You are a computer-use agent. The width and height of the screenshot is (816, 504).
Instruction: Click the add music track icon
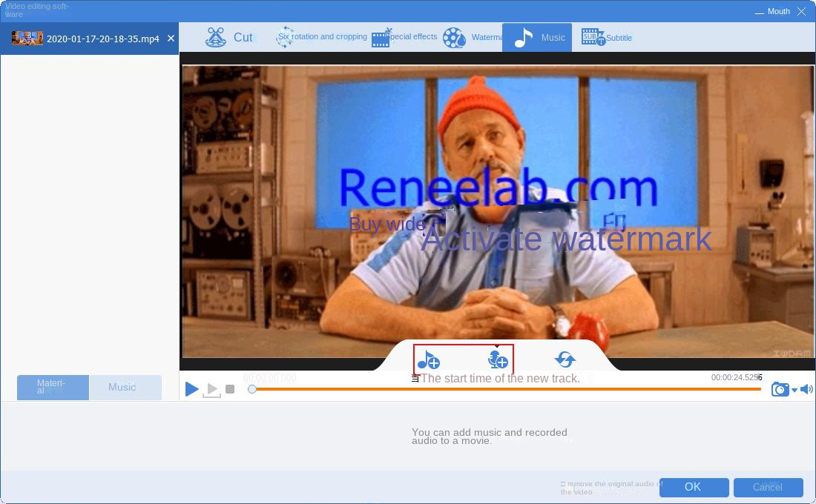pos(429,359)
